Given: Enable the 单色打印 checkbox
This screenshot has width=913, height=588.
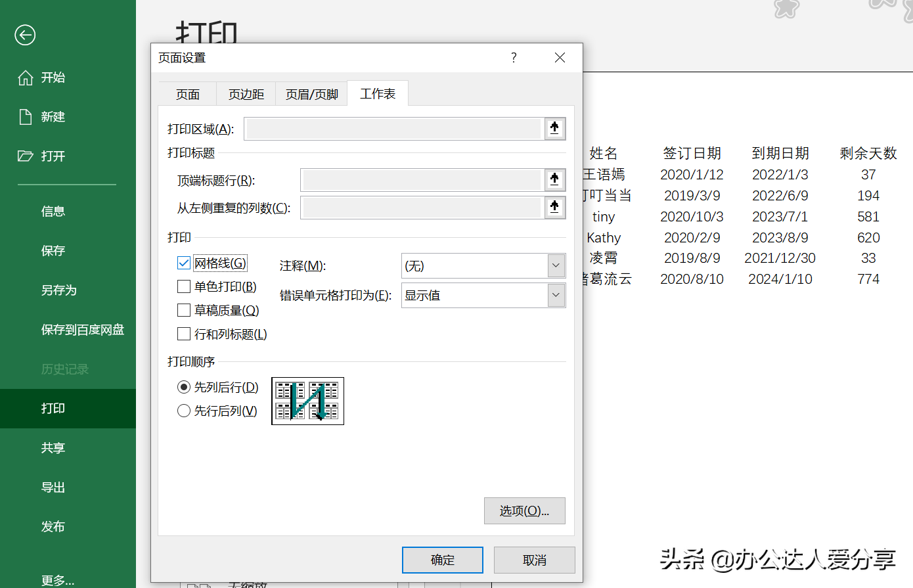Looking at the screenshot, I should [x=184, y=286].
